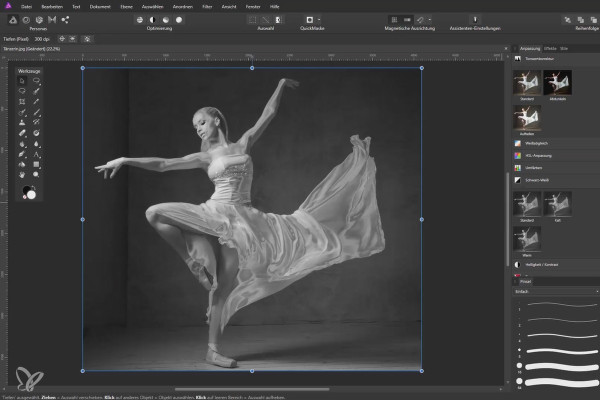Expand the Umfärben adjustment
The height and width of the screenshot is (400, 600).
tap(556, 168)
